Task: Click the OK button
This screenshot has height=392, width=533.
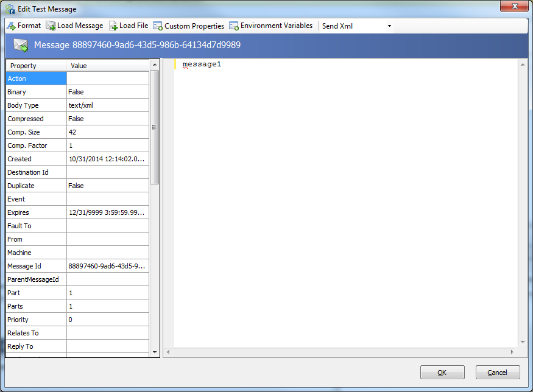Action: tap(442, 373)
